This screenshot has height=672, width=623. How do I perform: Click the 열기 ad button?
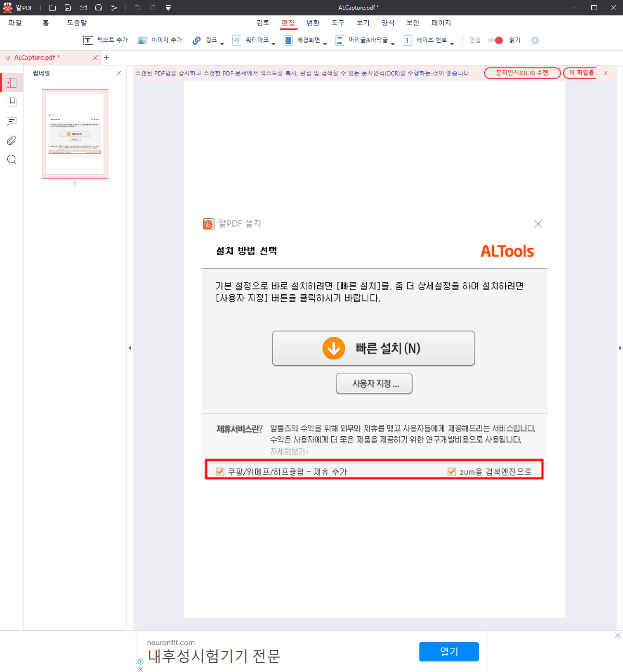click(449, 652)
